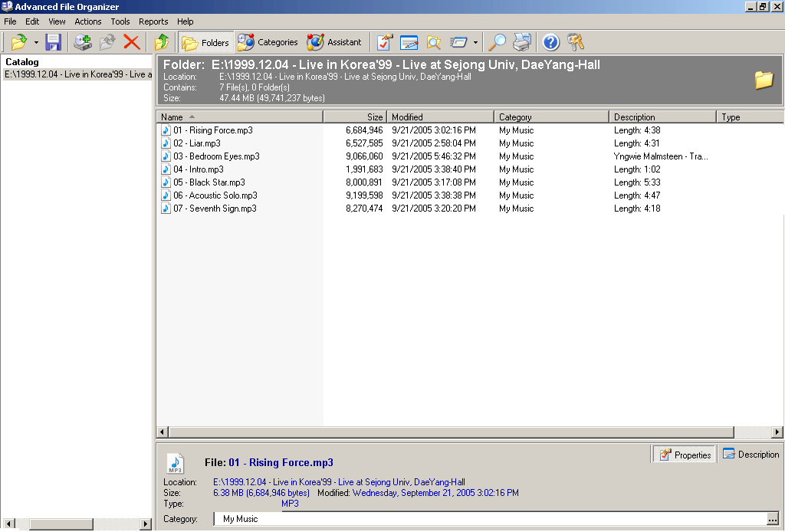Open the Actions menu
This screenshot has width=785, height=532.
point(87,21)
